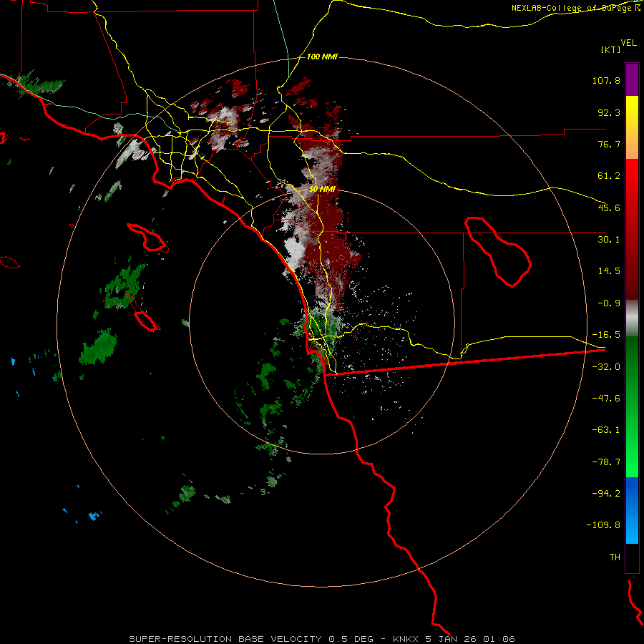The height and width of the screenshot is (644, 644).
Task: Click the SUPER-RESOLUTION BASE VELOCITY caption text
Action: (x=225, y=639)
